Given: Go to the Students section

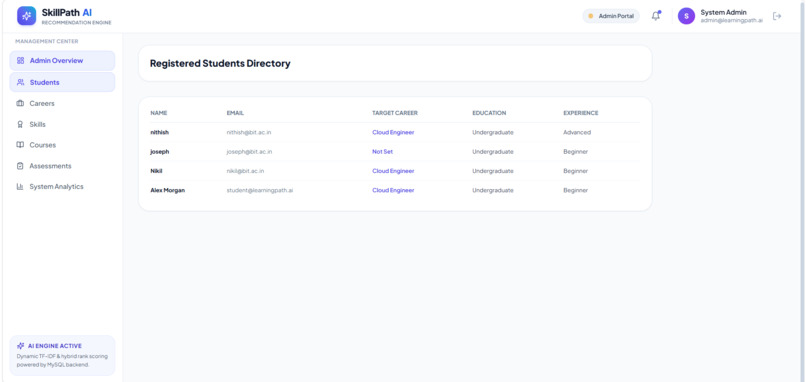Looking at the screenshot, I should point(62,82).
